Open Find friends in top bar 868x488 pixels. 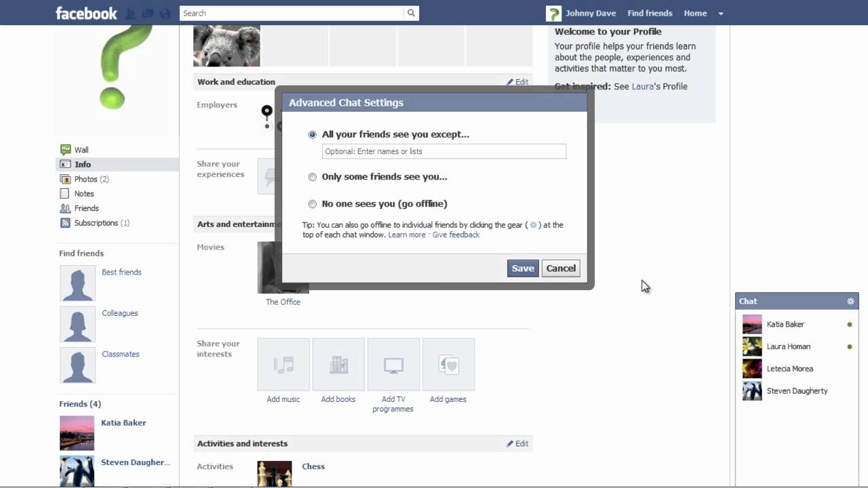click(650, 13)
